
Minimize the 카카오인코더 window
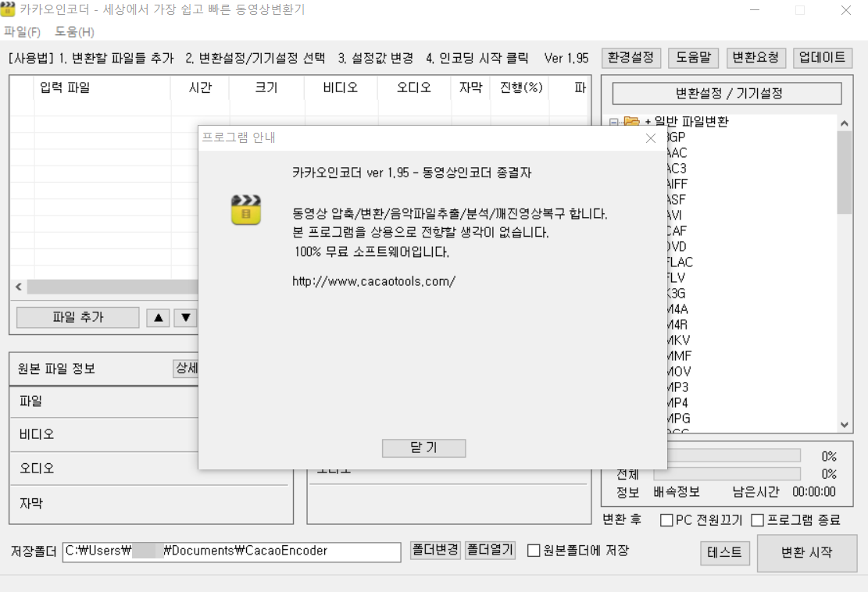click(x=754, y=10)
